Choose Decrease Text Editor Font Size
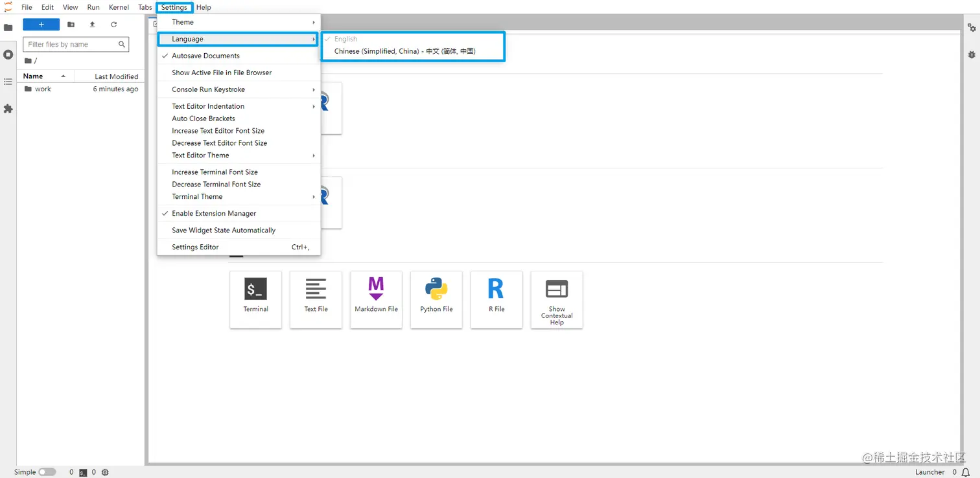 [x=239, y=143]
